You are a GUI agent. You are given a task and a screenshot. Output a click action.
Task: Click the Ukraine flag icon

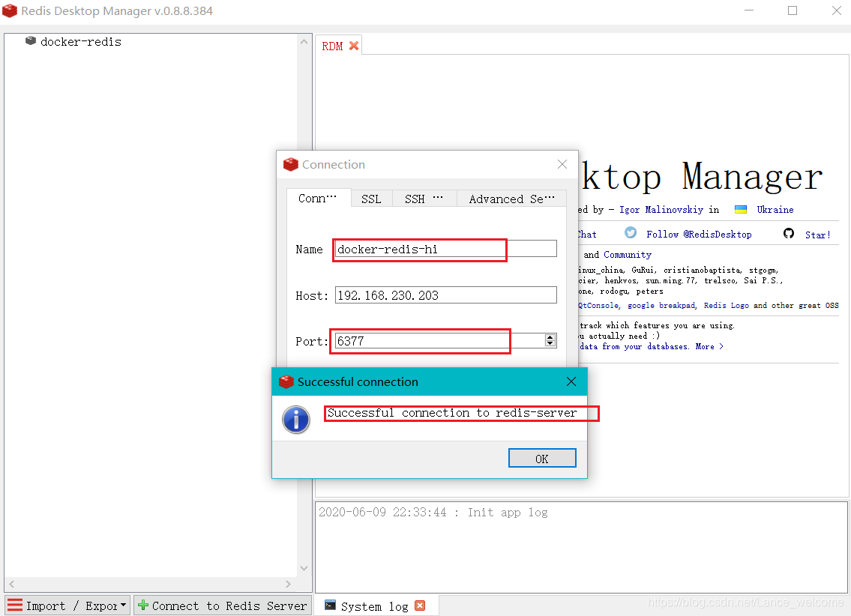tap(741, 209)
